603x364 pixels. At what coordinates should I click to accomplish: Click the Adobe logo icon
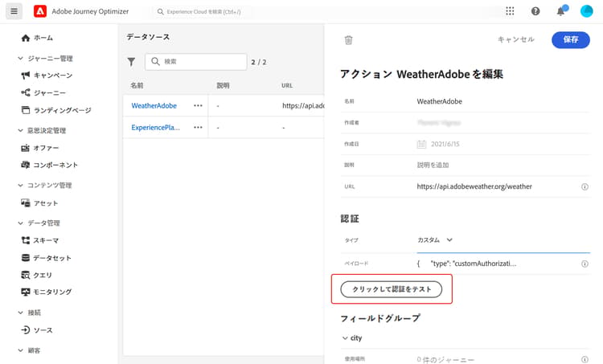[40, 11]
